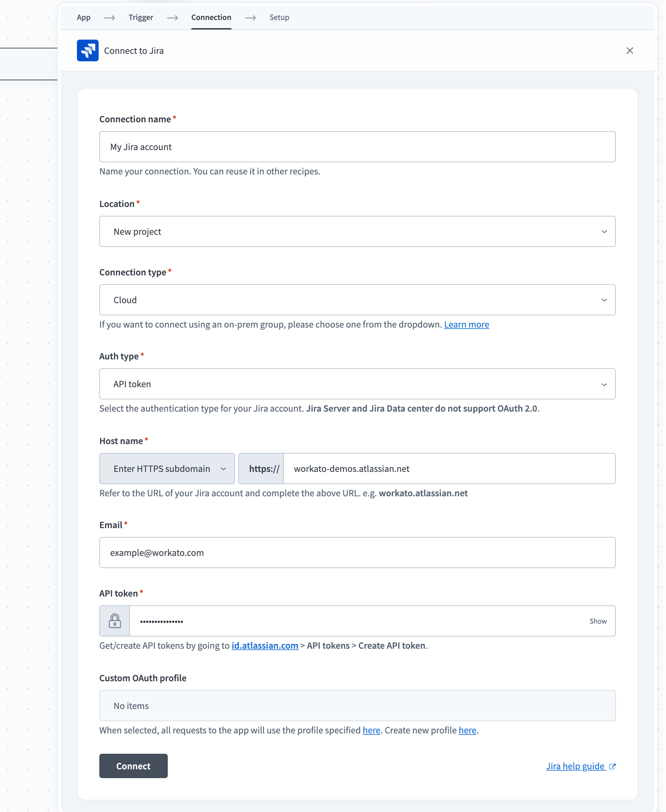Go to the Trigger step tab

[141, 17]
